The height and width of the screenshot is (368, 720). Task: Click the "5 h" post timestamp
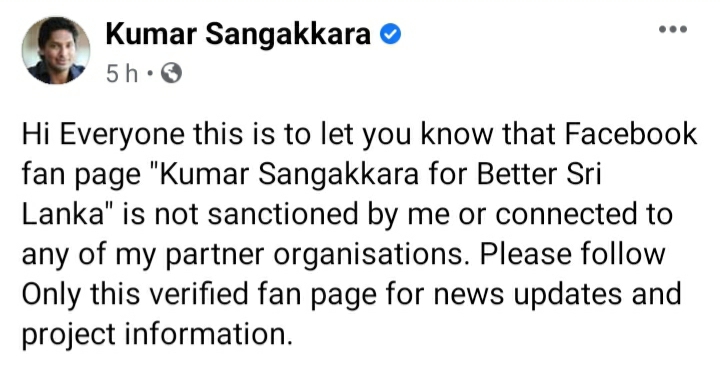click(x=122, y=74)
